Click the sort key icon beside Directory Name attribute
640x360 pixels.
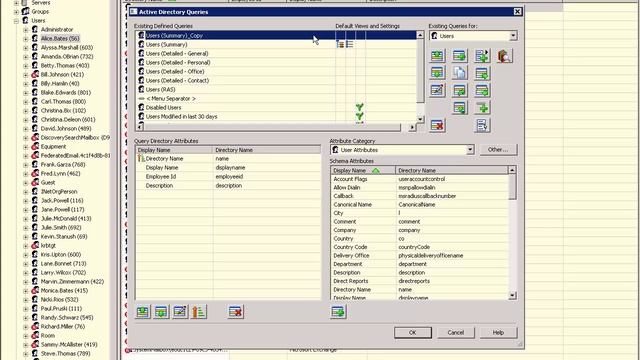pyautogui.click(x=141, y=158)
